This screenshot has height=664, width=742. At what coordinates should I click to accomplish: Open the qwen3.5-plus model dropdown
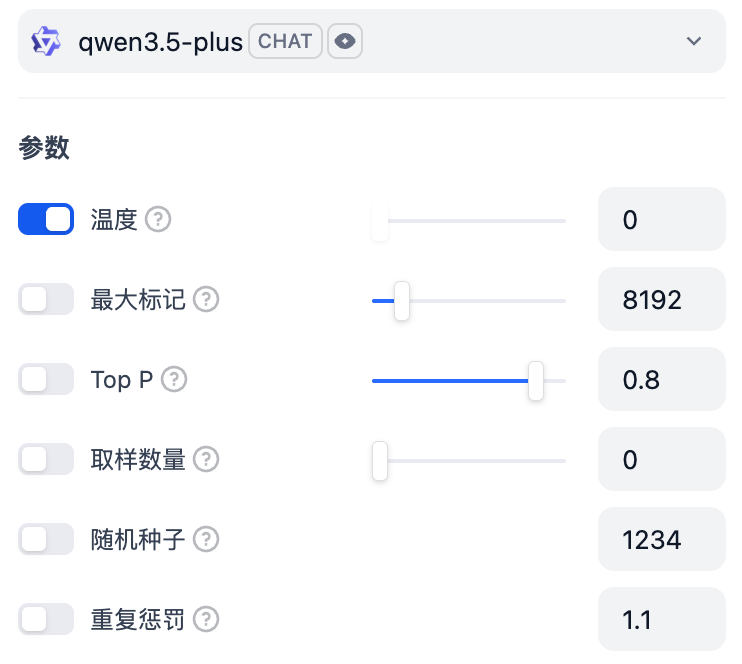tap(160, 42)
